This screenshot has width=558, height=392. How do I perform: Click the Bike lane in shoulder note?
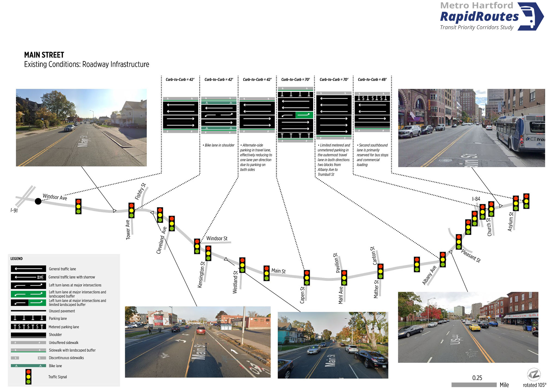click(x=219, y=145)
